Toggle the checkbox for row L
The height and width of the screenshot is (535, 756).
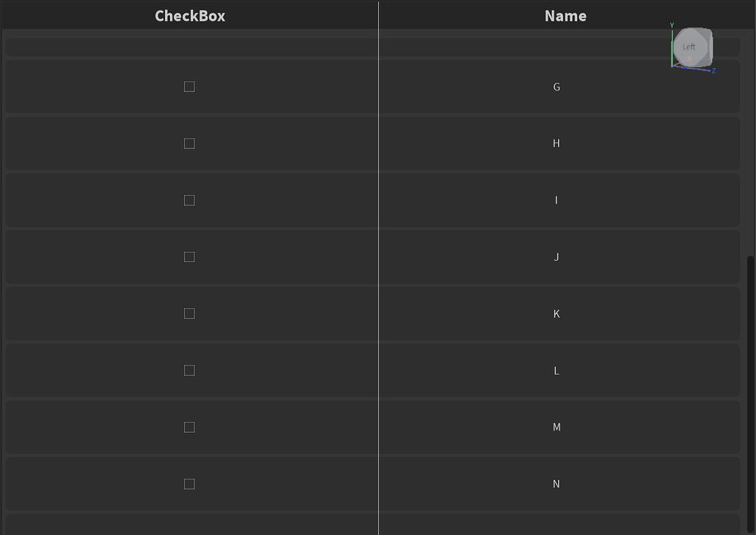coord(189,371)
